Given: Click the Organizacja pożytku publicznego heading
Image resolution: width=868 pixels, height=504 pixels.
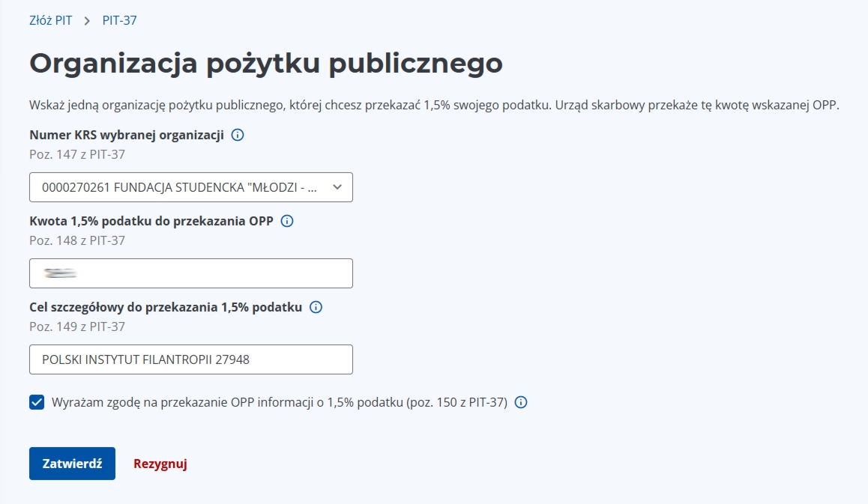Looking at the screenshot, I should (x=265, y=64).
